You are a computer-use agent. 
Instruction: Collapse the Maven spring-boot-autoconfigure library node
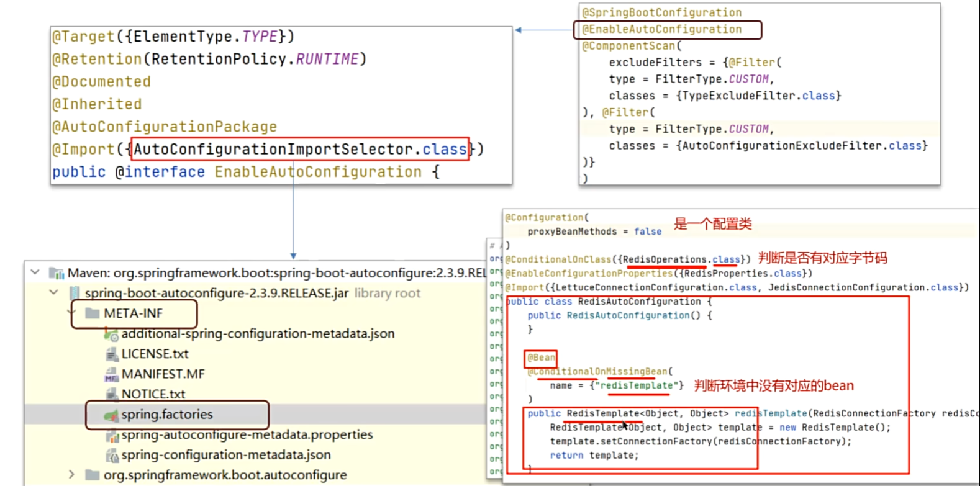tap(35, 272)
